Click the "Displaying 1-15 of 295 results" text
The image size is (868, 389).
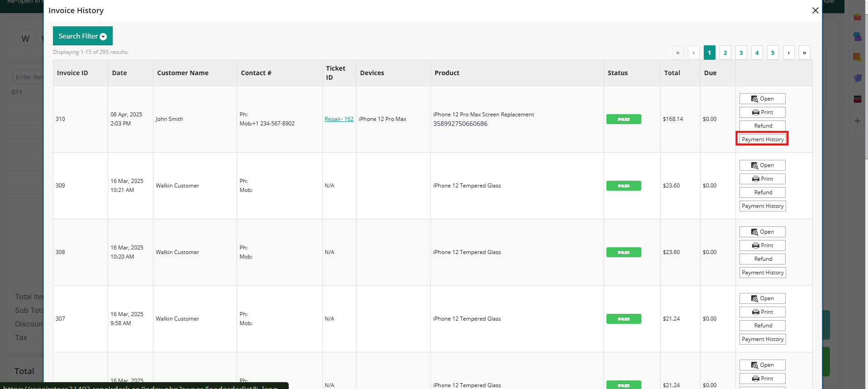click(x=91, y=52)
